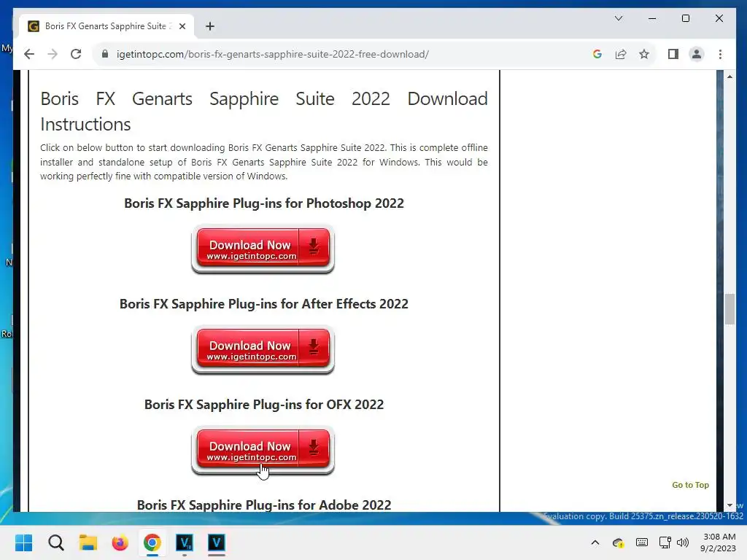Go back to previous page

click(29, 54)
